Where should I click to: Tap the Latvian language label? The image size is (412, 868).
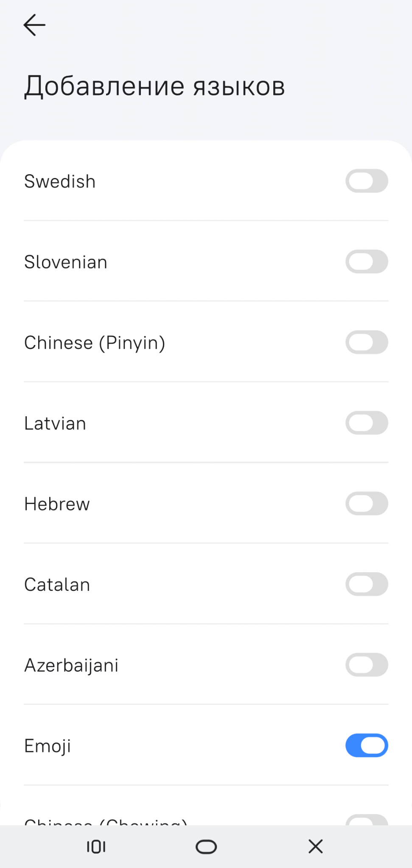55,423
